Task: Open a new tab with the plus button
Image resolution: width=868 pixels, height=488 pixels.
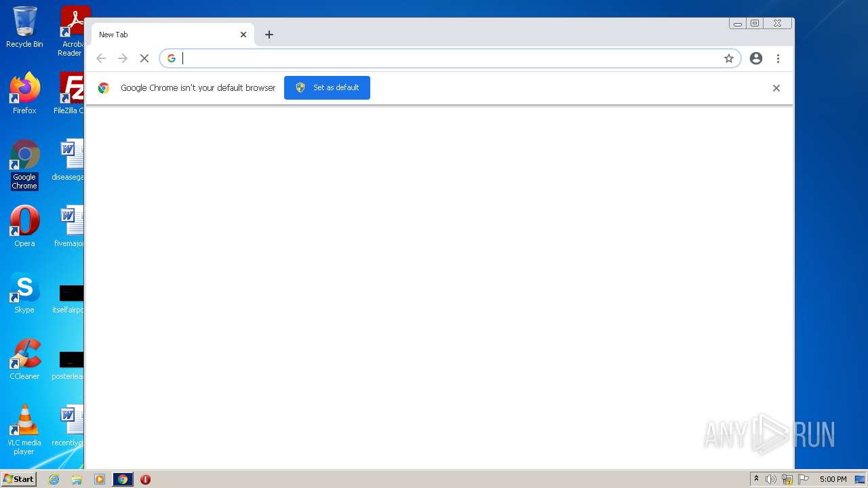Action: click(x=269, y=35)
